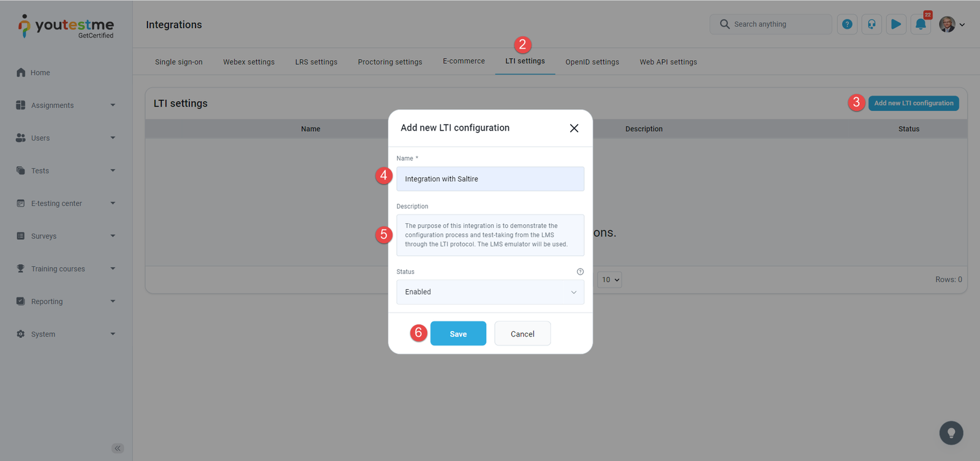This screenshot has height=461, width=980.
Task: Close the Add new LTI configuration dialog
Action: [x=574, y=128]
